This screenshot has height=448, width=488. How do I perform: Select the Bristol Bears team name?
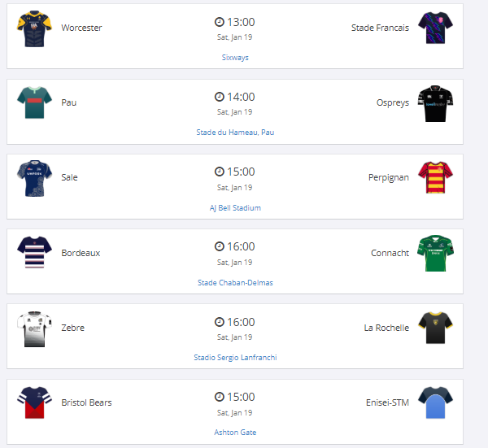tap(86, 402)
